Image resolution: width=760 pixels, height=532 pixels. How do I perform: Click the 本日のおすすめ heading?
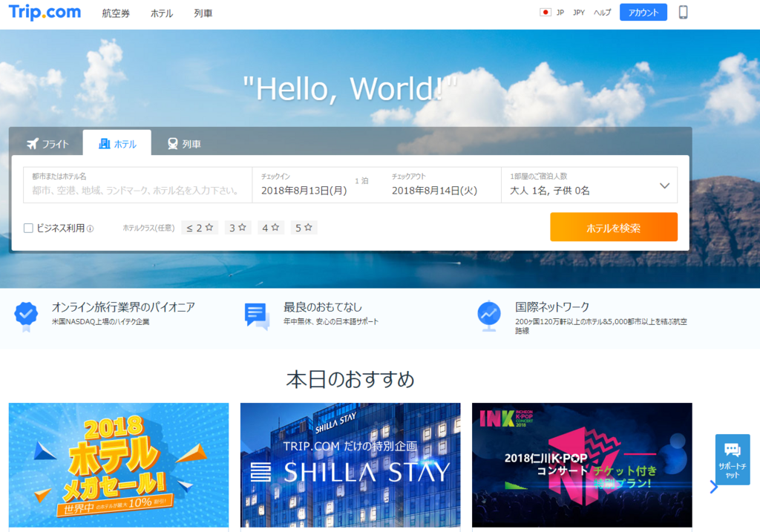(350, 379)
